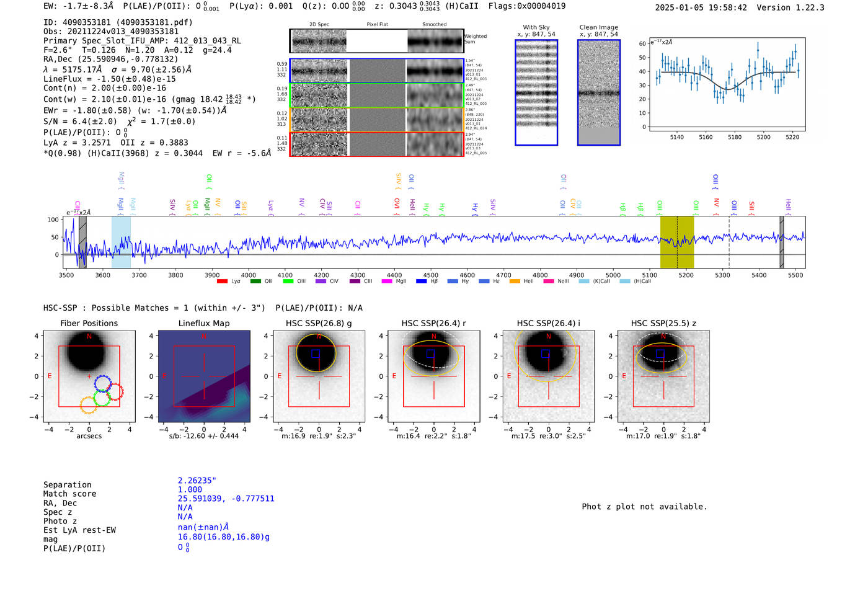Image resolution: width=868 pixels, height=591 pixels.
Task: Click the dashed vertical line near 5315
Action: point(729,242)
